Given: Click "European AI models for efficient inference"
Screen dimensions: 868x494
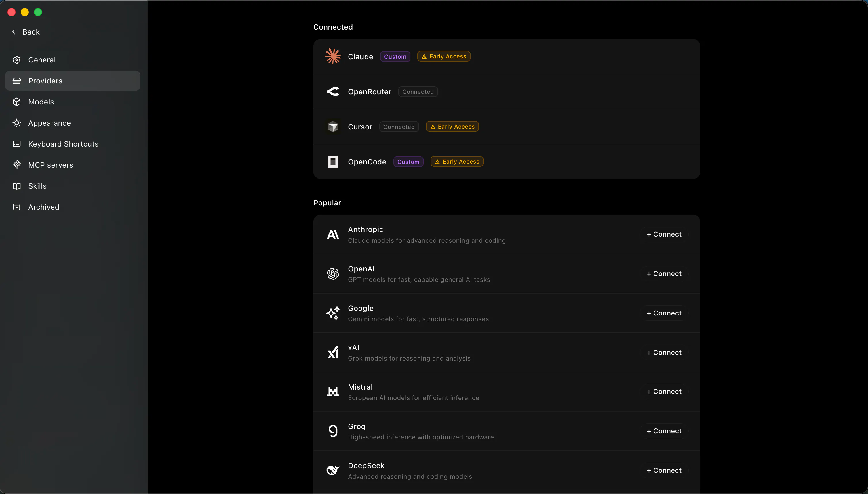Looking at the screenshot, I should coord(414,398).
